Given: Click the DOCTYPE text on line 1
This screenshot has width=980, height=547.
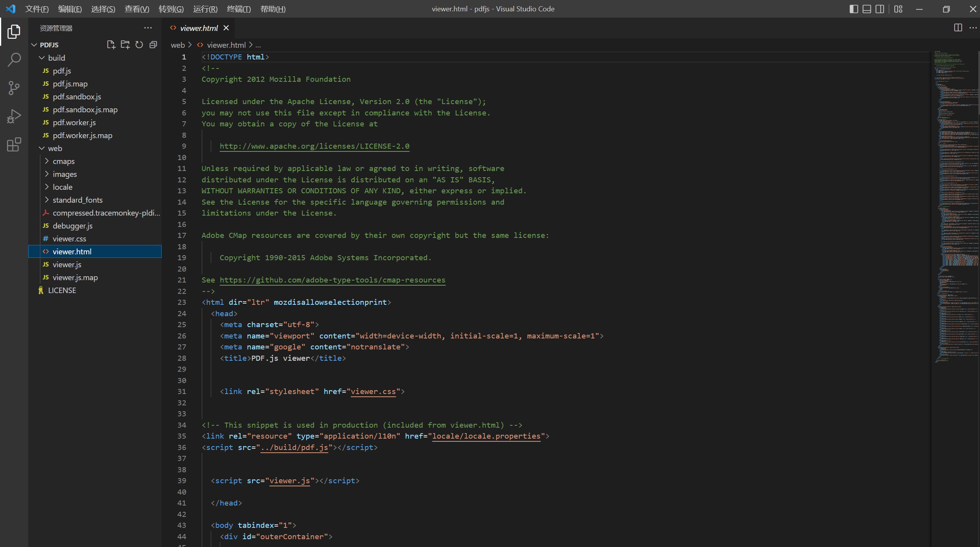Looking at the screenshot, I should click(x=226, y=57).
